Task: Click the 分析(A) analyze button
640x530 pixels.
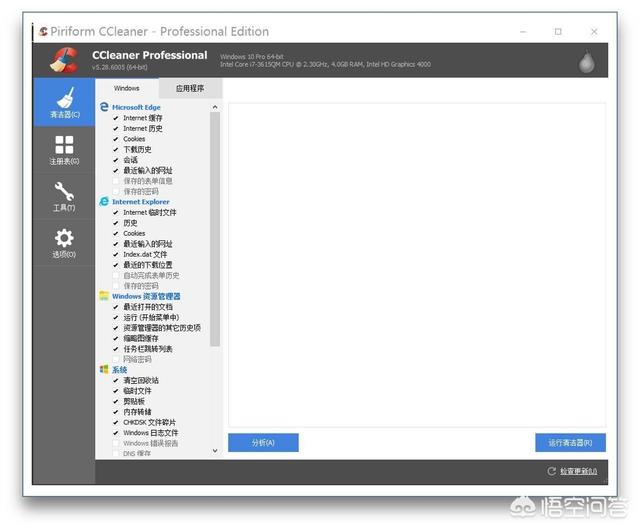Action: (263, 443)
